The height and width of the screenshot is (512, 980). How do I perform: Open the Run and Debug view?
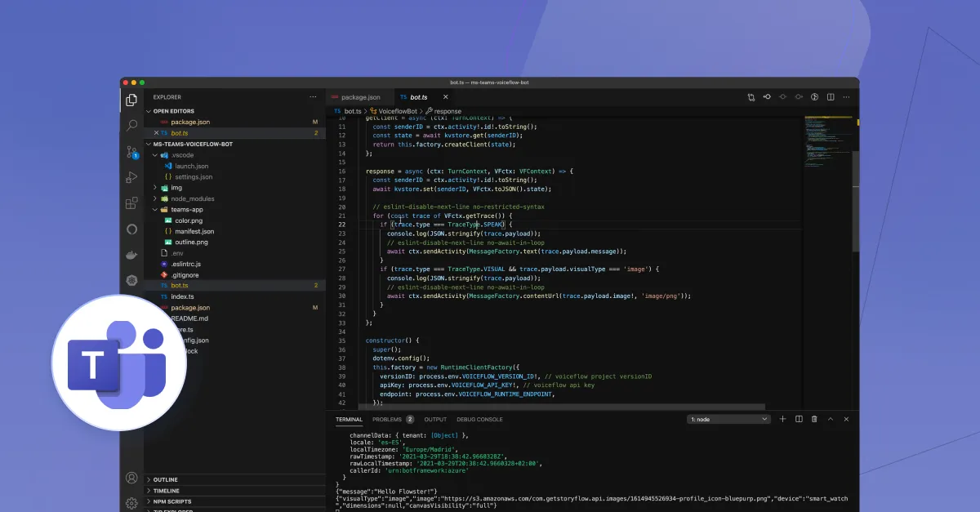[131, 177]
